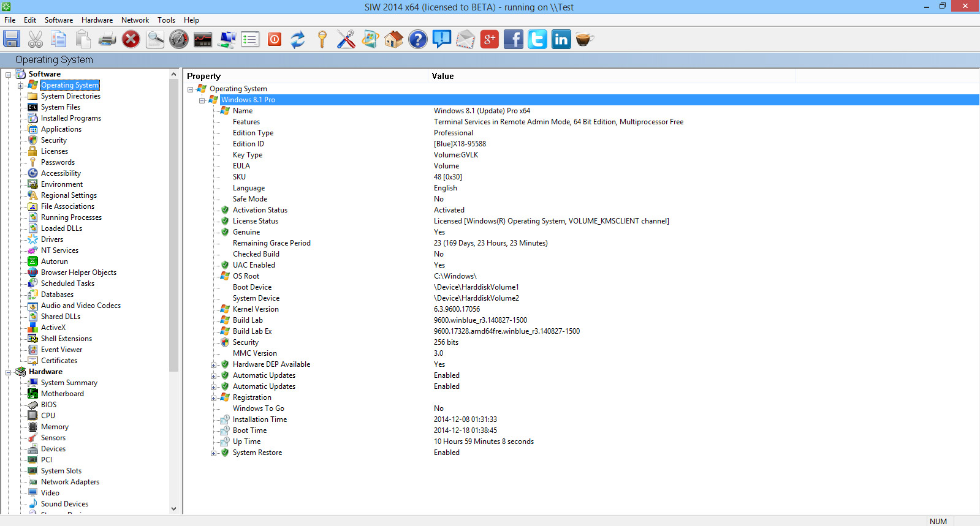Click the golden key icon
The image size is (980, 526).
point(322,39)
